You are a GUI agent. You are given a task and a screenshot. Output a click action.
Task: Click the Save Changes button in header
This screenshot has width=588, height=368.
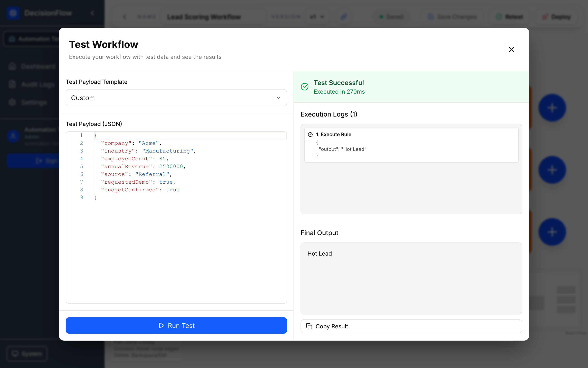click(452, 17)
